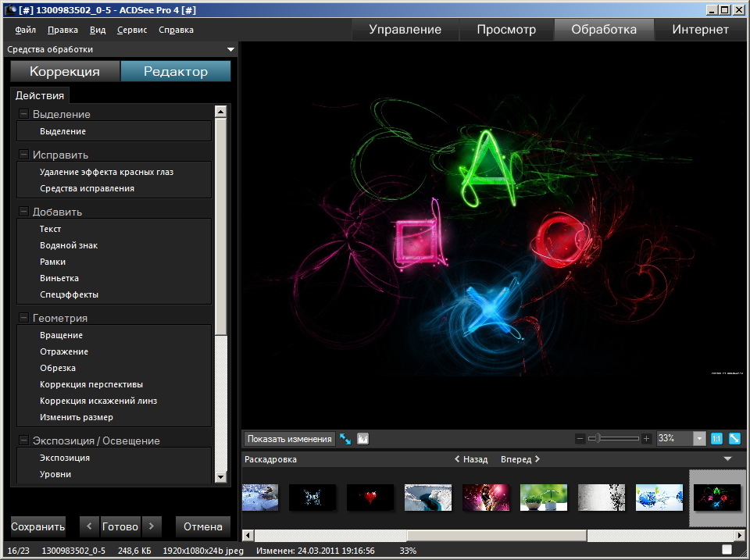
Task: Click the fit image to window icon
Action: tap(734, 439)
